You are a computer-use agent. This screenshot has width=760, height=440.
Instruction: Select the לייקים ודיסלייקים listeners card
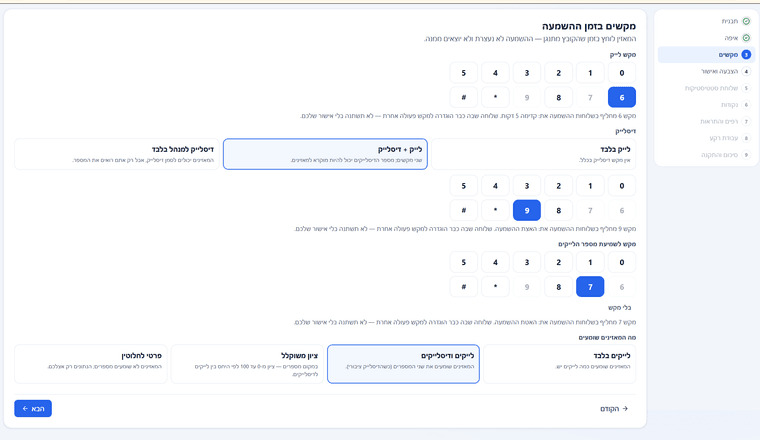[403, 364]
